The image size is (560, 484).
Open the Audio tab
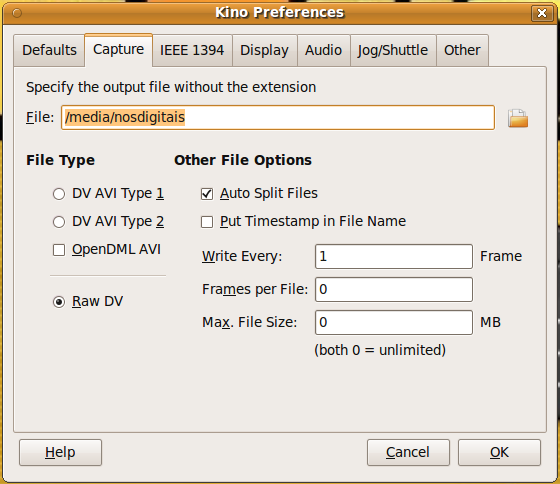324,50
